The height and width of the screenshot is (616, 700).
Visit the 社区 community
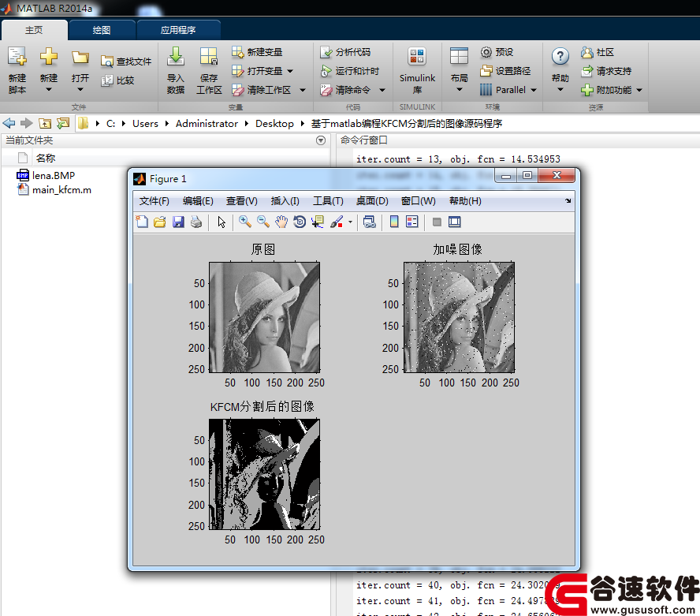(598, 52)
